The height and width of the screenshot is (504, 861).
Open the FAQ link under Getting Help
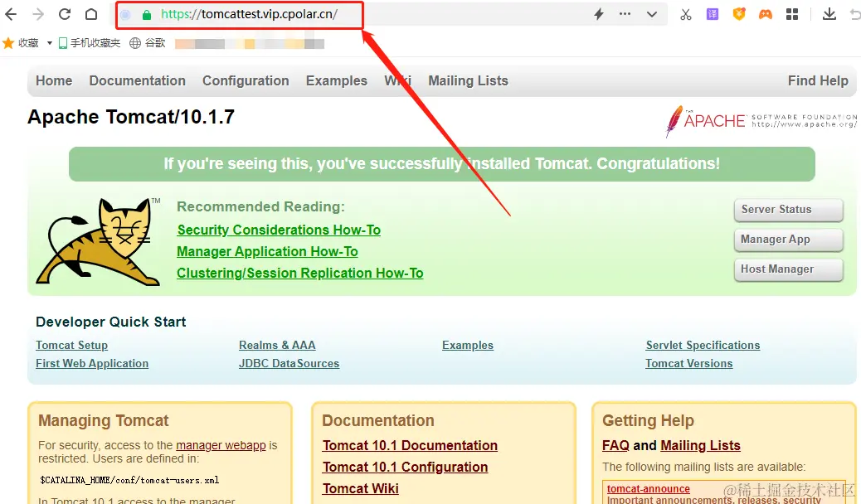click(615, 445)
